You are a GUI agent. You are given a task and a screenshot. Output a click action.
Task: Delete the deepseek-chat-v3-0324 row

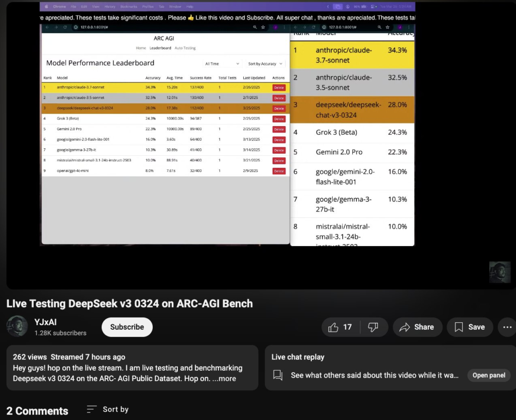[279, 108]
